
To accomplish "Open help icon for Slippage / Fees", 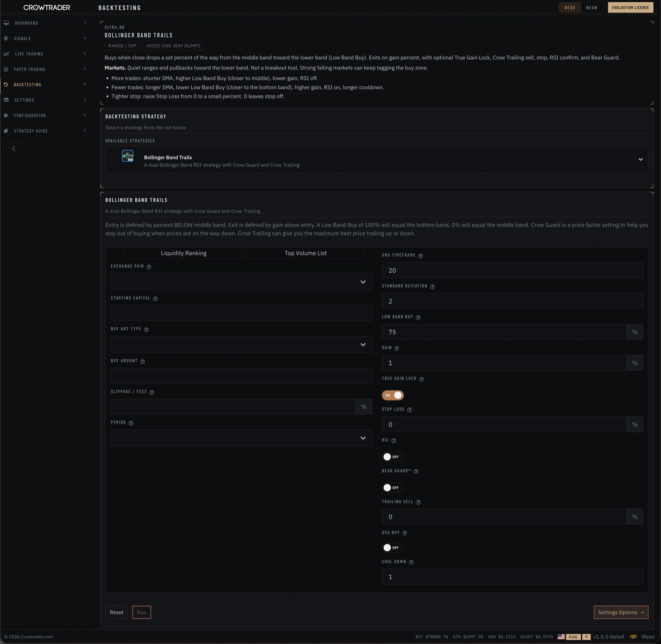I will (152, 392).
